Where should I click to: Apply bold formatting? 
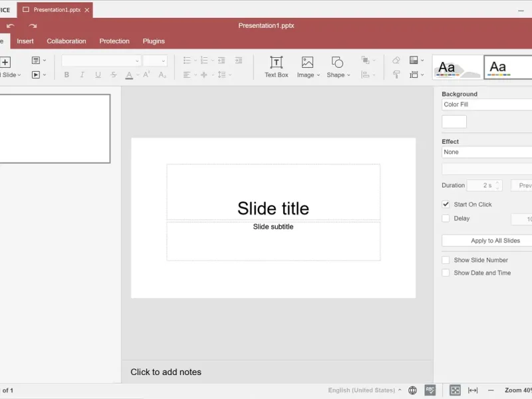66,74
